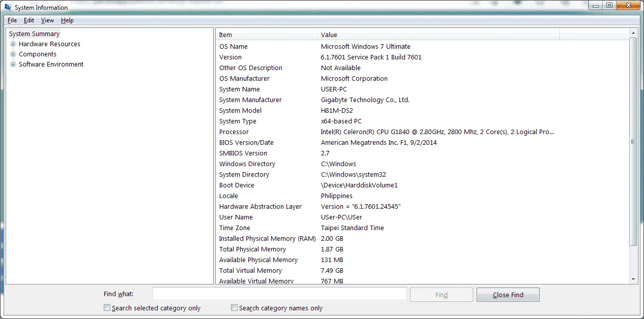Image resolution: width=644 pixels, height=319 pixels.
Task: Click the value 131 MB
Action: click(332, 260)
